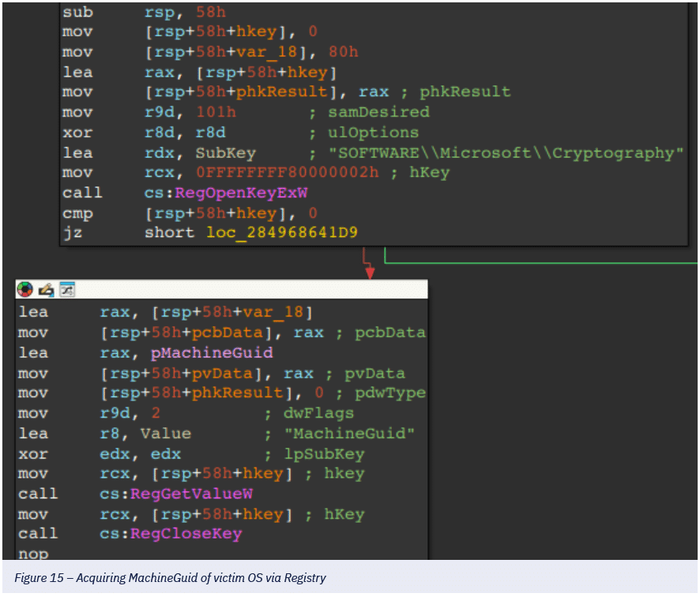Click the red arrowhead entering the lower node
The image size is (700, 597).
click(x=369, y=272)
